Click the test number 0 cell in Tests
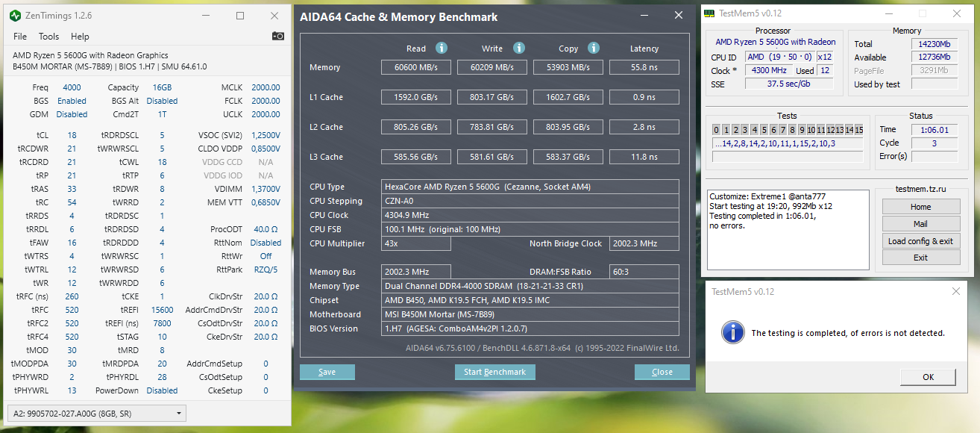This screenshot has width=980, height=433. pyautogui.click(x=716, y=130)
